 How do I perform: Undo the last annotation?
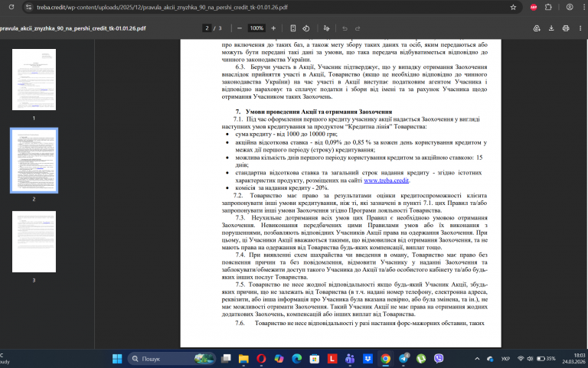point(345,28)
